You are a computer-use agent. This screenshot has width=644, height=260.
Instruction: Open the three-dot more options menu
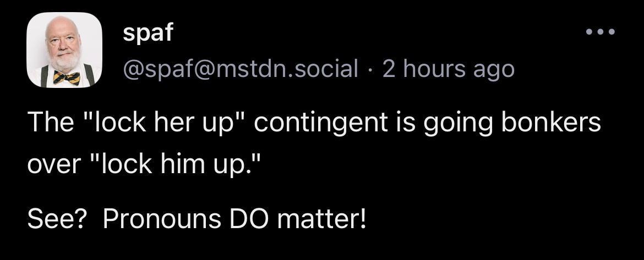[x=599, y=31]
